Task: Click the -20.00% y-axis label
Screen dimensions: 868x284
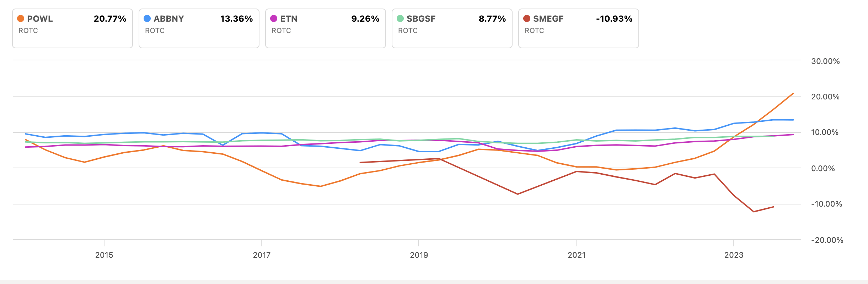Action: pos(827,240)
